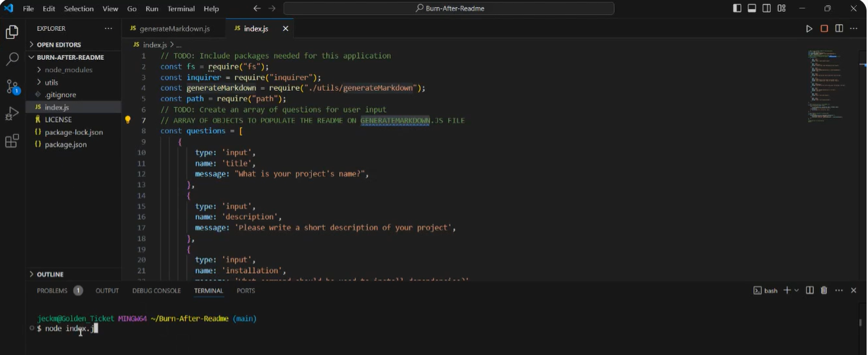Switch to the OUTPUT panel tab

point(107,291)
